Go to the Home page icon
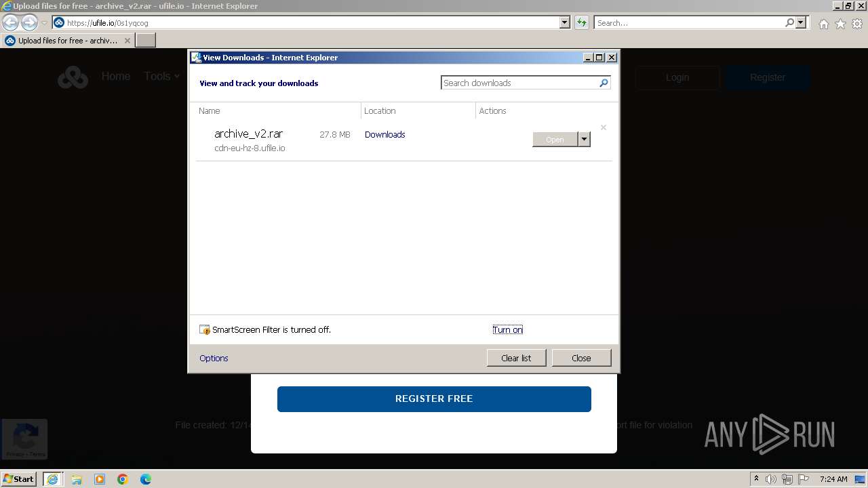 [823, 24]
